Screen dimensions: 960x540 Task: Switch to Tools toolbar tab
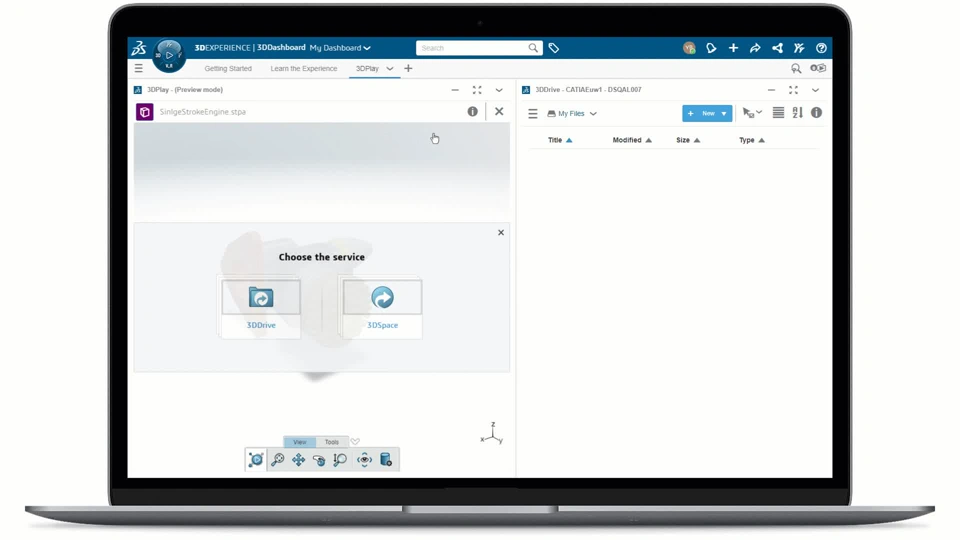(x=332, y=442)
